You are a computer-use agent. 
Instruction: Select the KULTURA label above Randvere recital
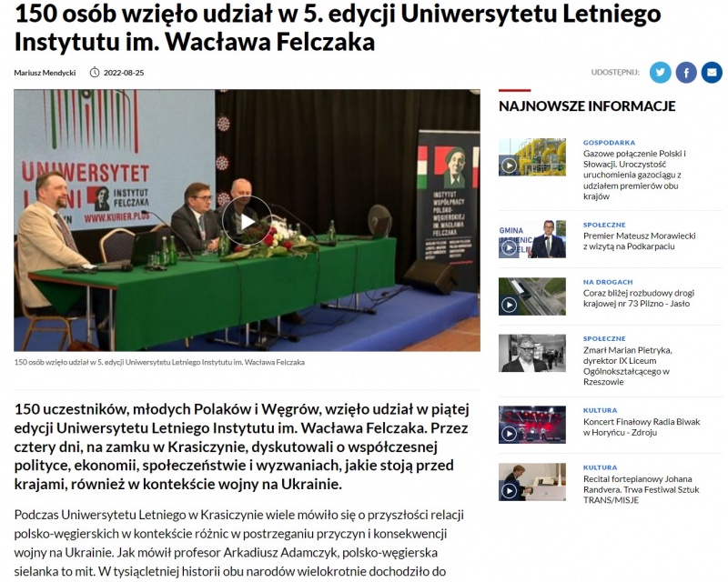coord(600,467)
